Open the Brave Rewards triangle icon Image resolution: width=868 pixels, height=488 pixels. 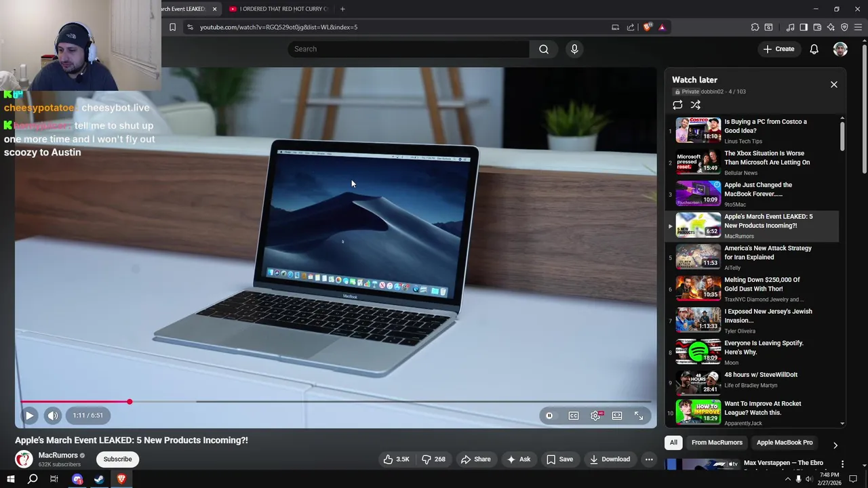pos(662,27)
